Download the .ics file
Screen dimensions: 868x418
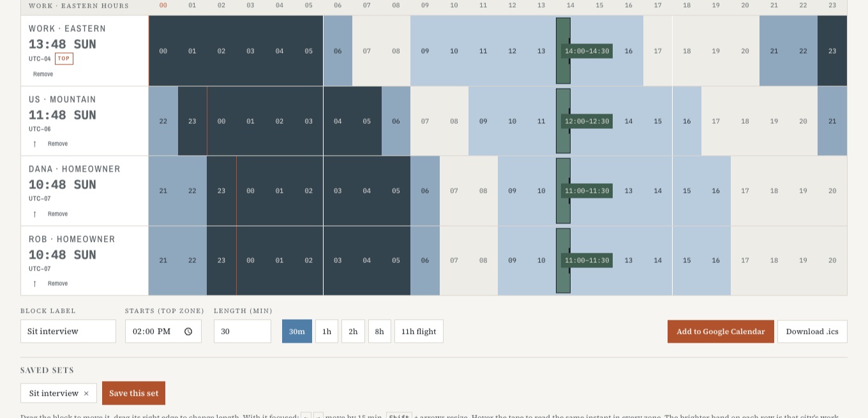[812, 331]
